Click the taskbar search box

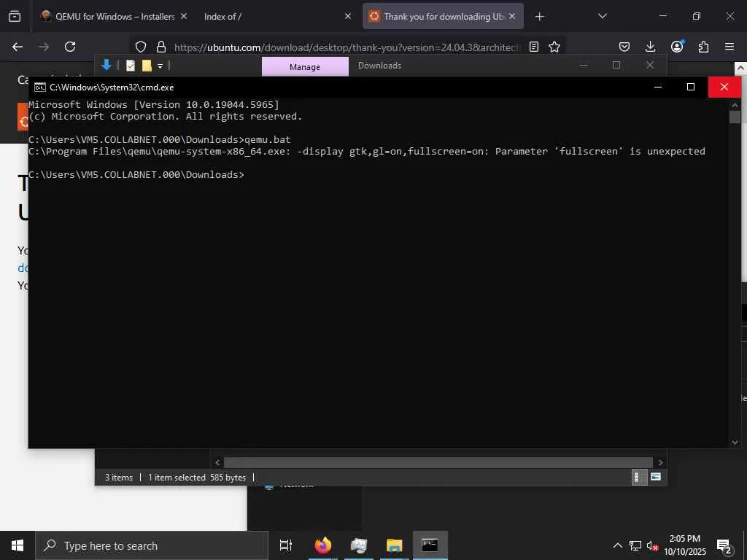tap(152, 545)
